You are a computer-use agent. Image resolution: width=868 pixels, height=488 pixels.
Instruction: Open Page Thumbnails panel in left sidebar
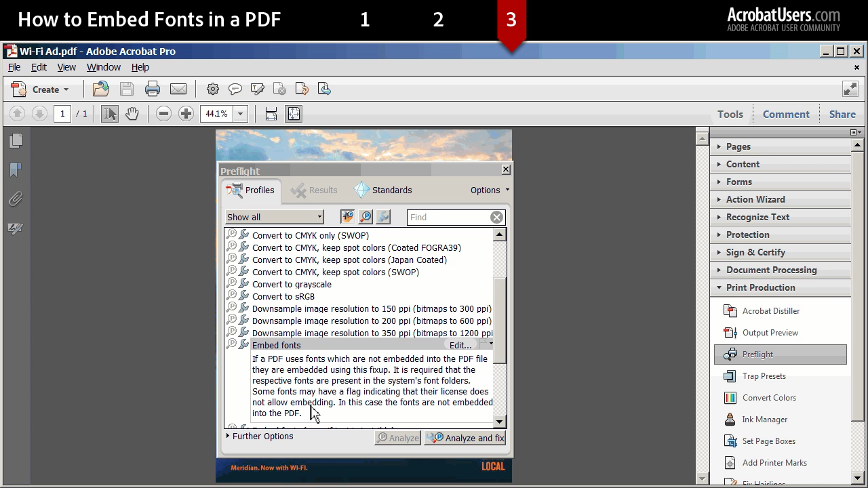[x=16, y=140]
